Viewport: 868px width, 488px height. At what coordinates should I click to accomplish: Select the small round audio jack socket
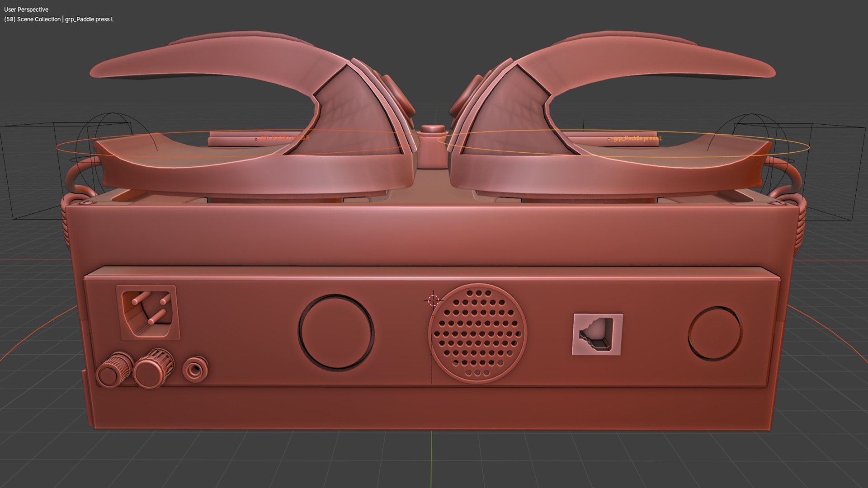pos(196,369)
